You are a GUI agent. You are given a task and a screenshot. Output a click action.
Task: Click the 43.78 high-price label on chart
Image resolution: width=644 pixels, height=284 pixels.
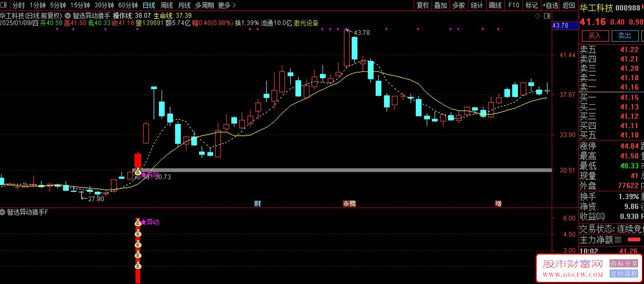pyautogui.click(x=362, y=33)
